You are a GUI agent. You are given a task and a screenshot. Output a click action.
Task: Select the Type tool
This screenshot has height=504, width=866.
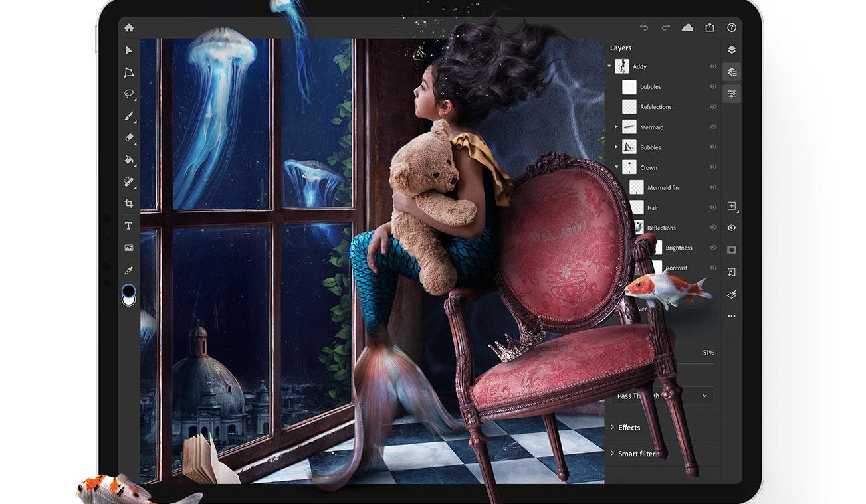pyautogui.click(x=129, y=226)
